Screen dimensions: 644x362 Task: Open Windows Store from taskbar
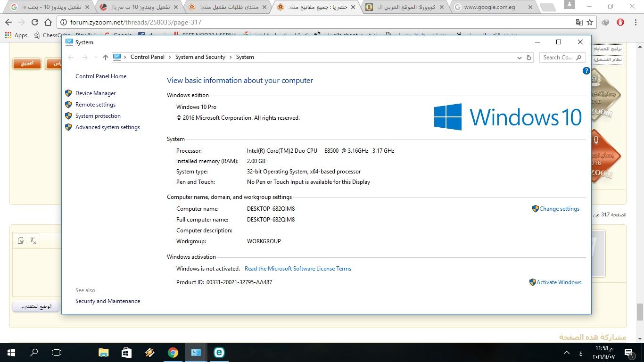126,352
